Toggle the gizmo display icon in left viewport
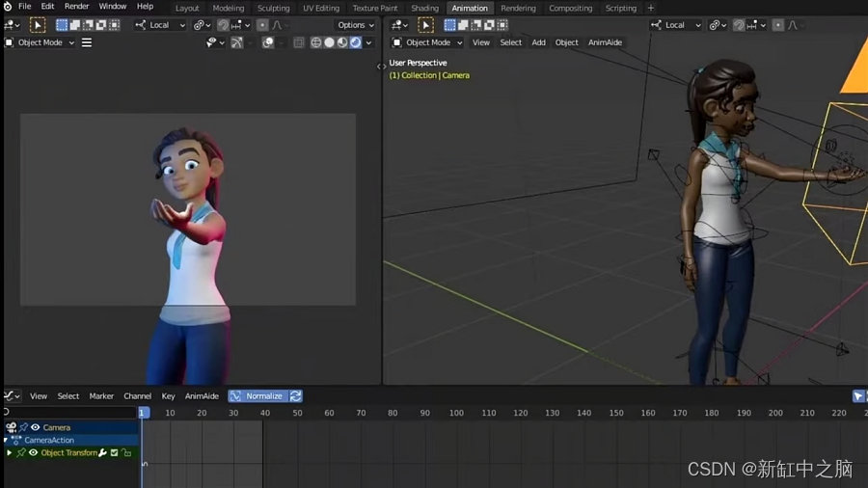 click(x=237, y=42)
